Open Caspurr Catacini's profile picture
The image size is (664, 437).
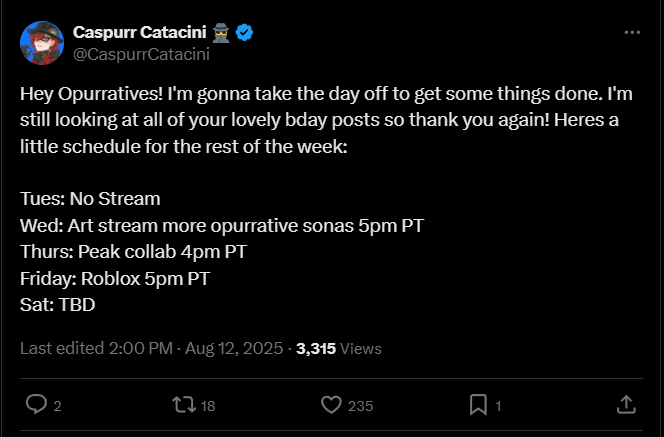(x=40, y=41)
